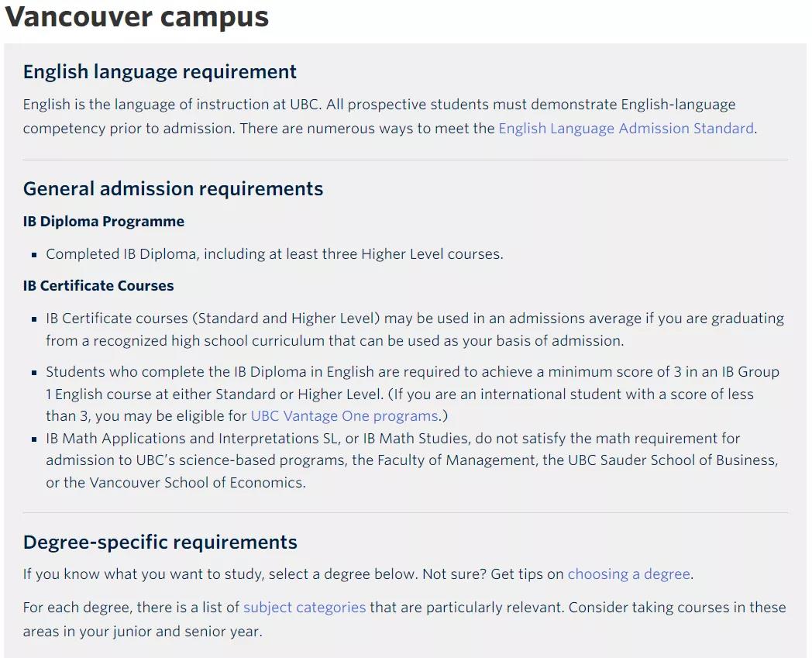Click the bullet text about IB Certificate courses
The width and height of the screenshot is (812, 658).
[415, 329]
